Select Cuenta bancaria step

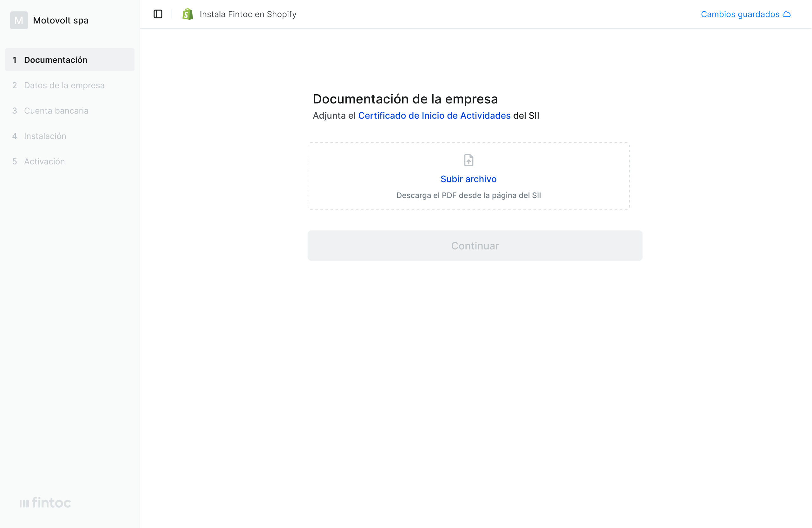[56, 111]
